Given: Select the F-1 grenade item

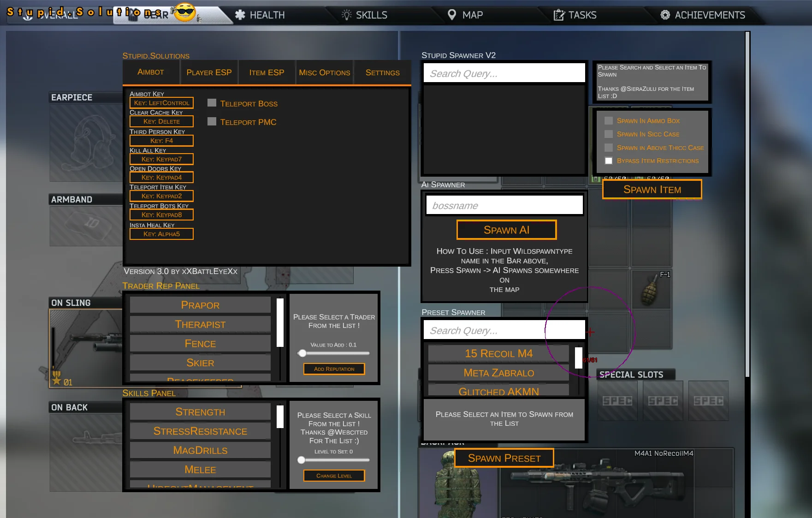Looking at the screenshot, I should pos(650,290).
